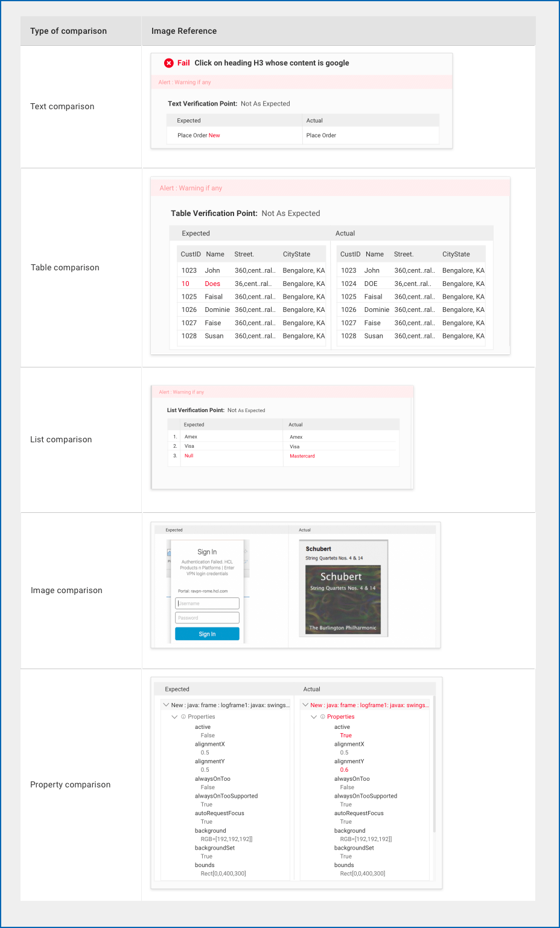Image resolution: width=560 pixels, height=928 pixels.
Task: Click the Username input field
Action: (x=207, y=603)
